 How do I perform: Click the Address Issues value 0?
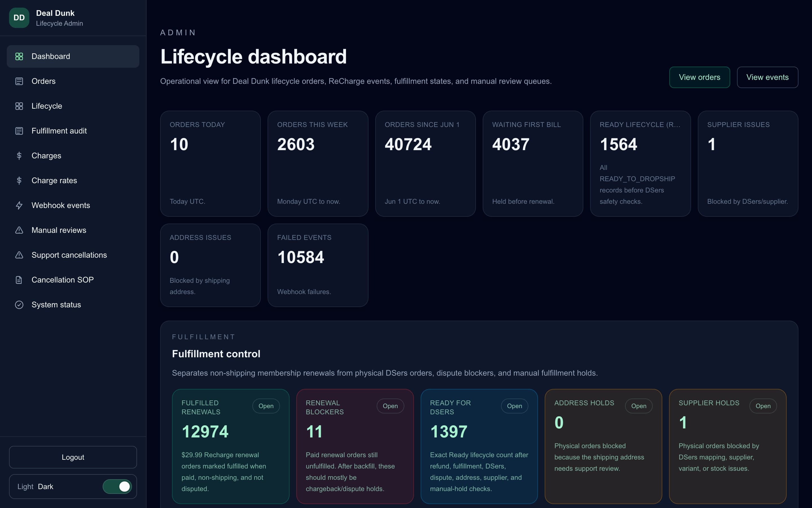click(x=174, y=257)
